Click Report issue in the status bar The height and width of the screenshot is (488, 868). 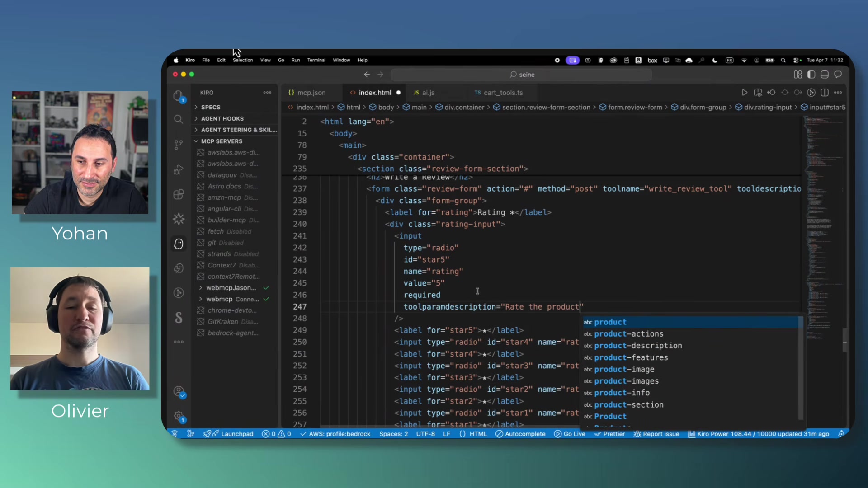(x=660, y=434)
